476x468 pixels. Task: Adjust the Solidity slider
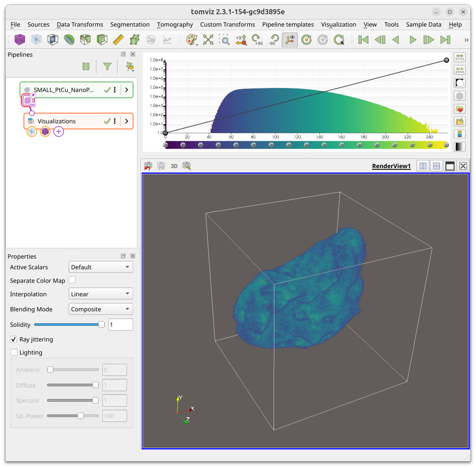(x=69, y=325)
